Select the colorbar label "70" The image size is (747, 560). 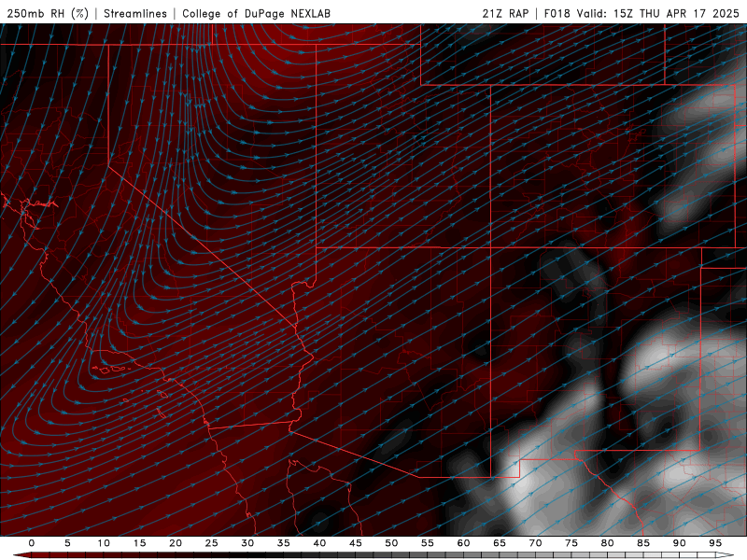[x=535, y=543]
